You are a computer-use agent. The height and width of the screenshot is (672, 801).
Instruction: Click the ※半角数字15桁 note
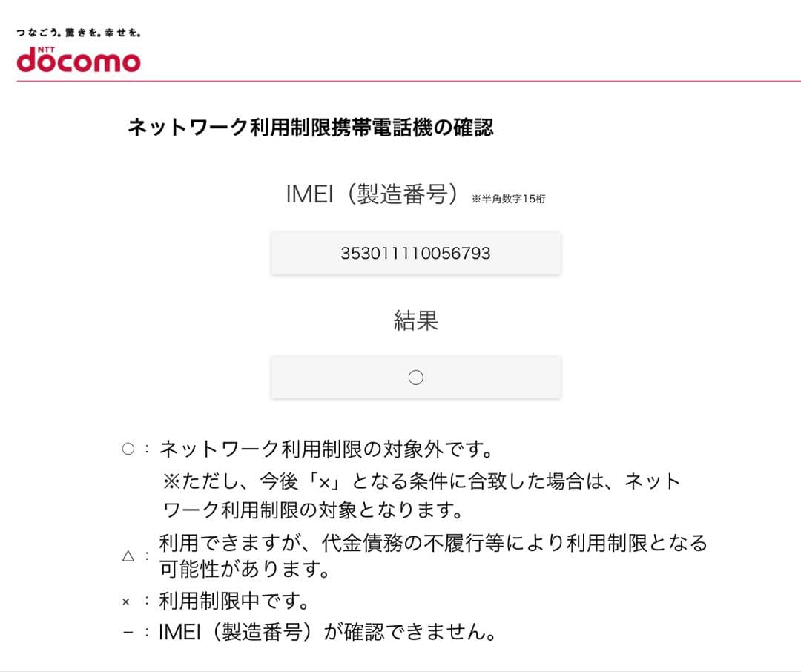[508, 199]
